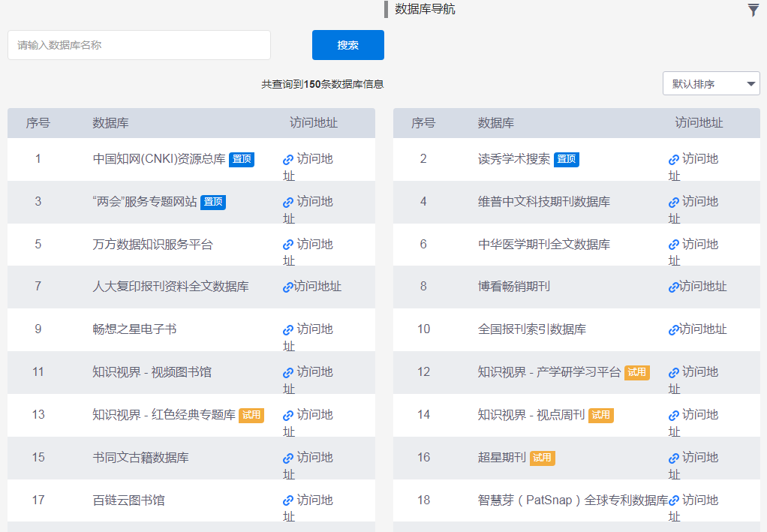Click link icon for 中国知网(CNKI)资源总库
The image size is (767, 532).
pos(288,160)
